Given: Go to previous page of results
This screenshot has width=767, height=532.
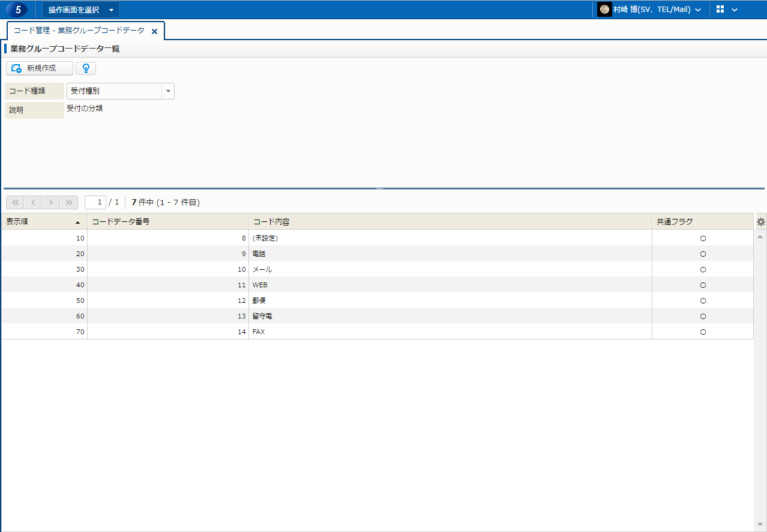Looking at the screenshot, I should click(34, 202).
